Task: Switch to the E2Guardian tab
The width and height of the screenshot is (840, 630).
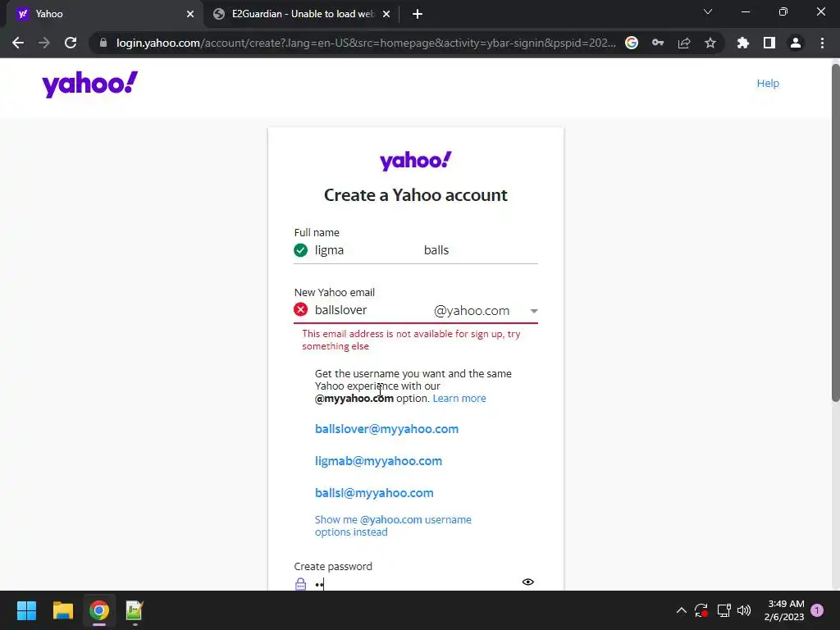Action: click(x=302, y=14)
